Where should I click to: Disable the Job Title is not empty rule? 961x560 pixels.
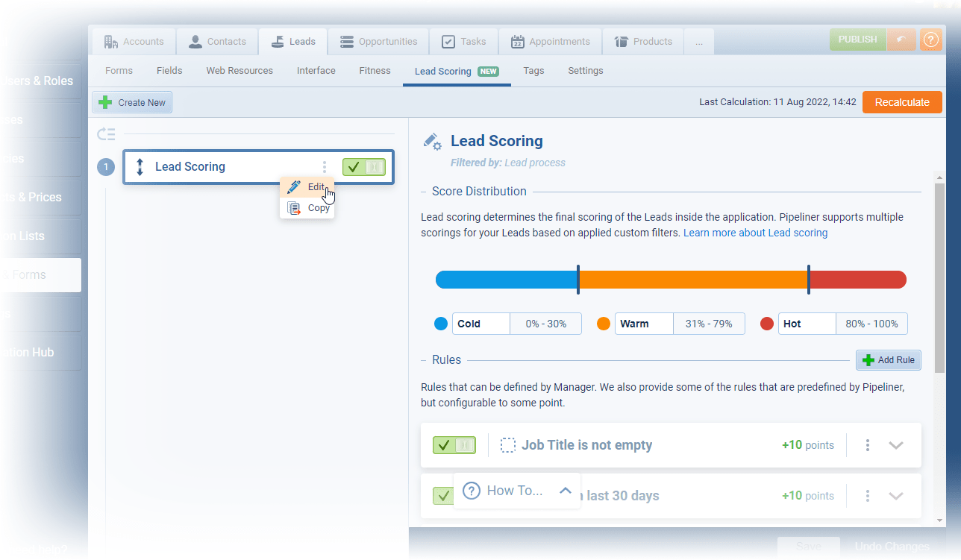[454, 445]
